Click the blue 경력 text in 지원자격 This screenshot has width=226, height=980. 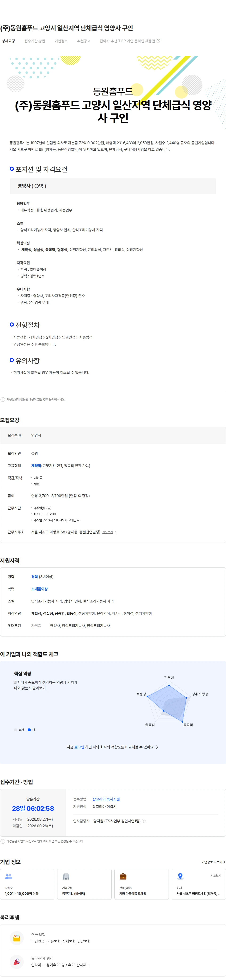(35, 577)
